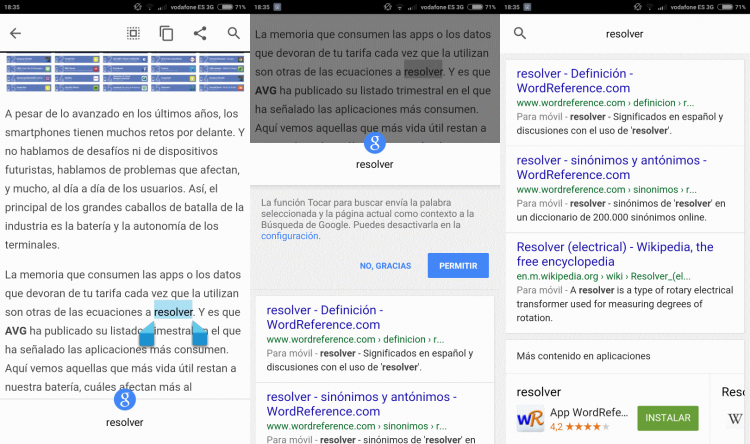
Task: Tap the Más contenido en aplicaciones header
Action: pyautogui.click(x=583, y=356)
